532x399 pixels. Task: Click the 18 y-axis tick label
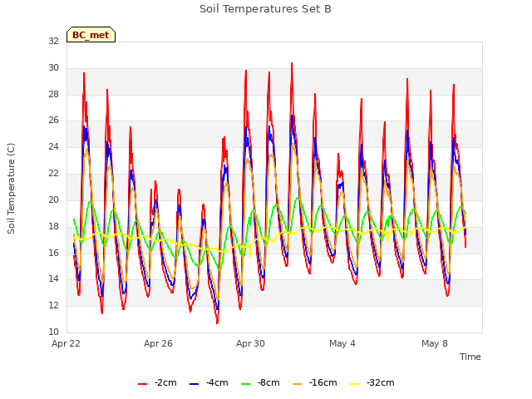click(53, 226)
